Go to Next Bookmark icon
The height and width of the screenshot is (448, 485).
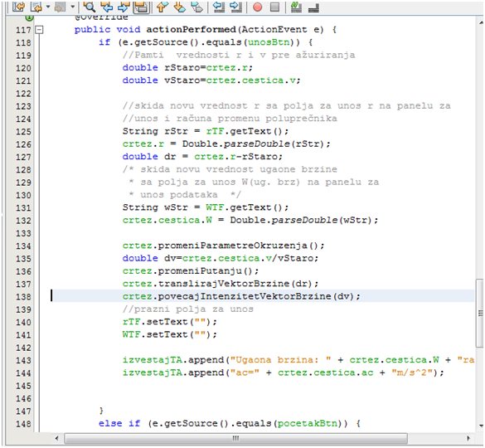click(x=179, y=7)
